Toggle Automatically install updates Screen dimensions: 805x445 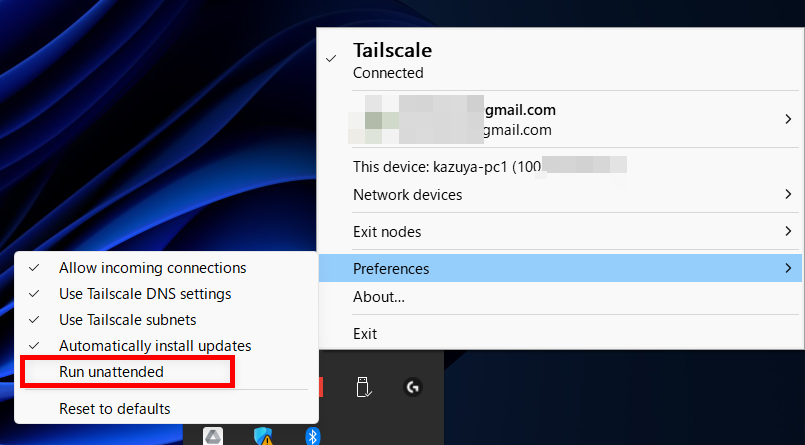click(166, 346)
